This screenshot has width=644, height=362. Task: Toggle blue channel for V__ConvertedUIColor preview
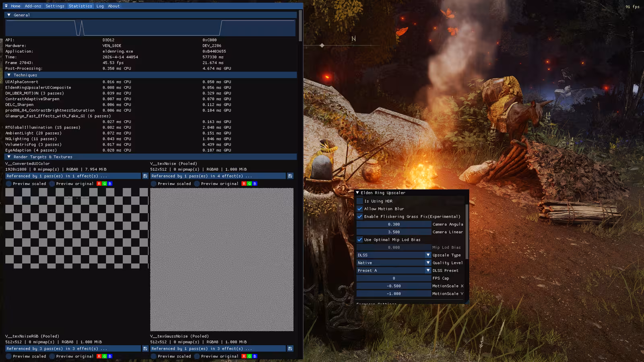click(x=110, y=183)
